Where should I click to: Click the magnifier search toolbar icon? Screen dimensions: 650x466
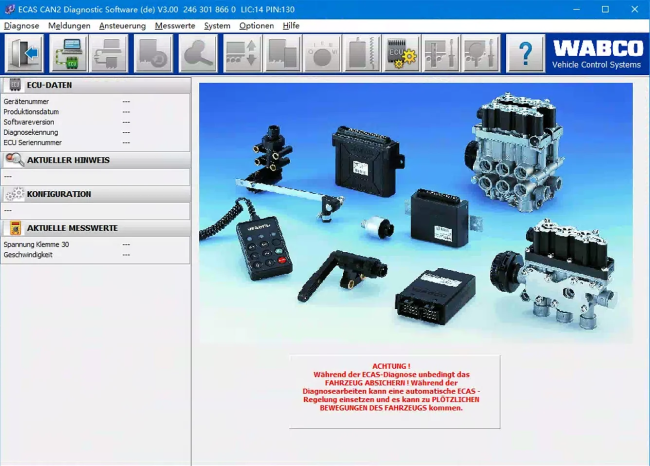(198, 53)
